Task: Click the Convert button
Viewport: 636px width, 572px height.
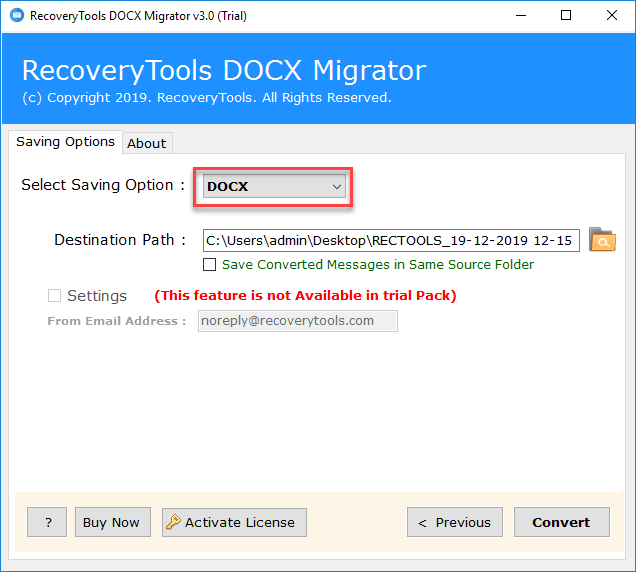Action: [x=561, y=522]
